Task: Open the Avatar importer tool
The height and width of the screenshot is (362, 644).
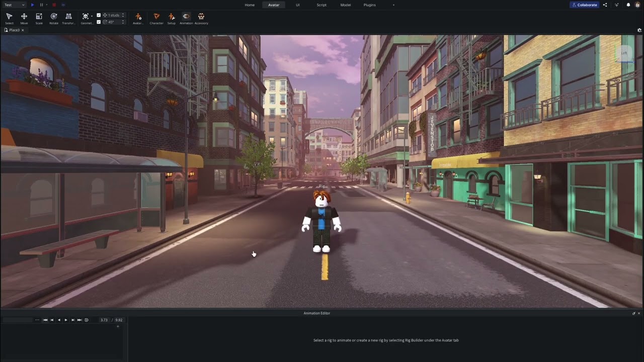Action: [x=138, y=18]
